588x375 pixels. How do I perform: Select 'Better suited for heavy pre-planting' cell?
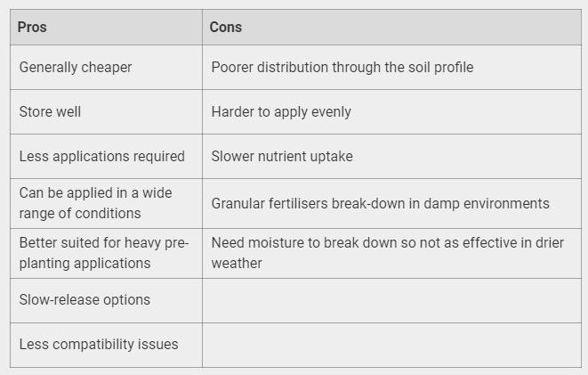[103, 253]
